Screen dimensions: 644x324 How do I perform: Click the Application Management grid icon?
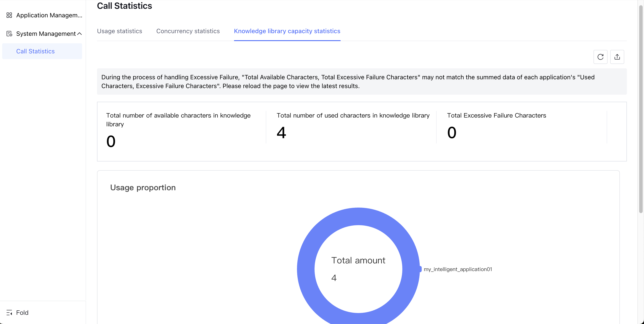pyautogui.click(x=9, y=15)
